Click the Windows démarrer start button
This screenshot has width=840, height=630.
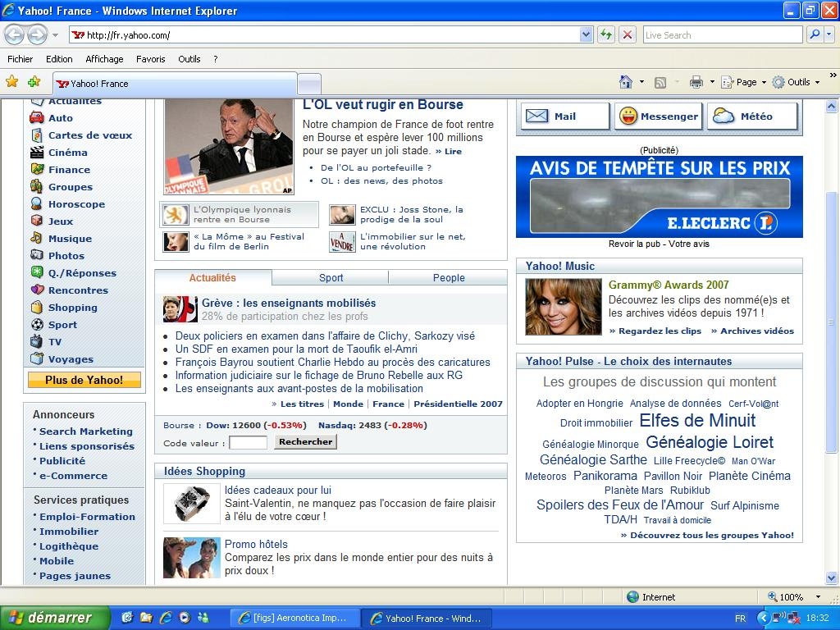[55, 618]
